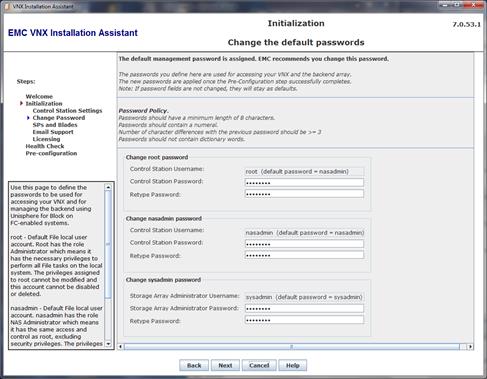Select sysadmin username read-only field
The height and width of the screenshot is (379, 487).
coord(304,297)
